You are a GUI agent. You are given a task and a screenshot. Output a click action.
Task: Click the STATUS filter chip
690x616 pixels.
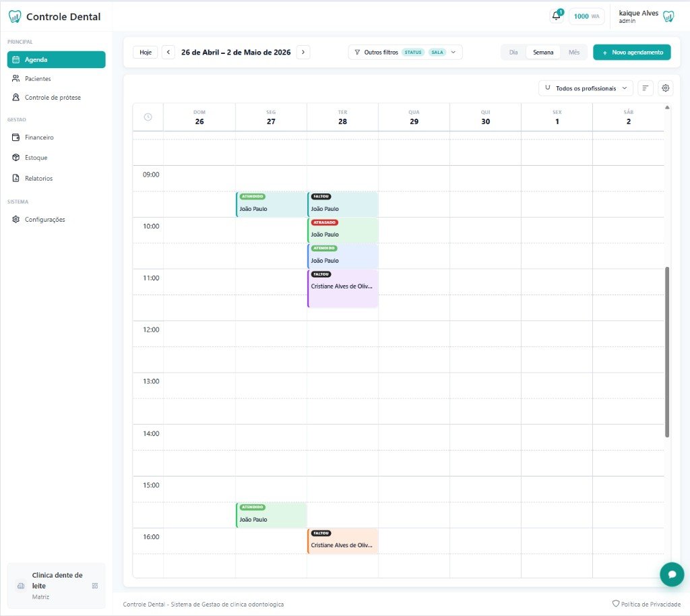point(413,52)
